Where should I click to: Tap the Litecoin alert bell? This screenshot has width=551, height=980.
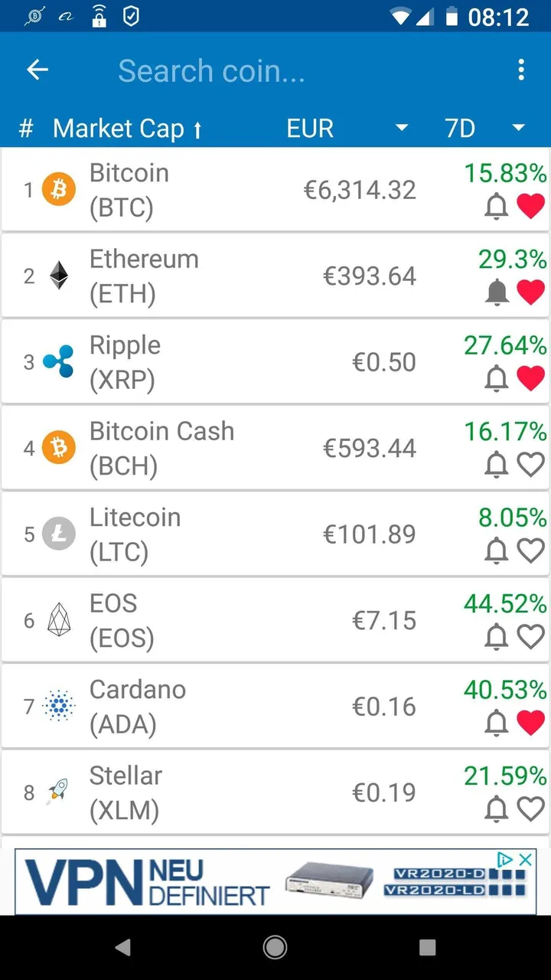coord(497,550)
